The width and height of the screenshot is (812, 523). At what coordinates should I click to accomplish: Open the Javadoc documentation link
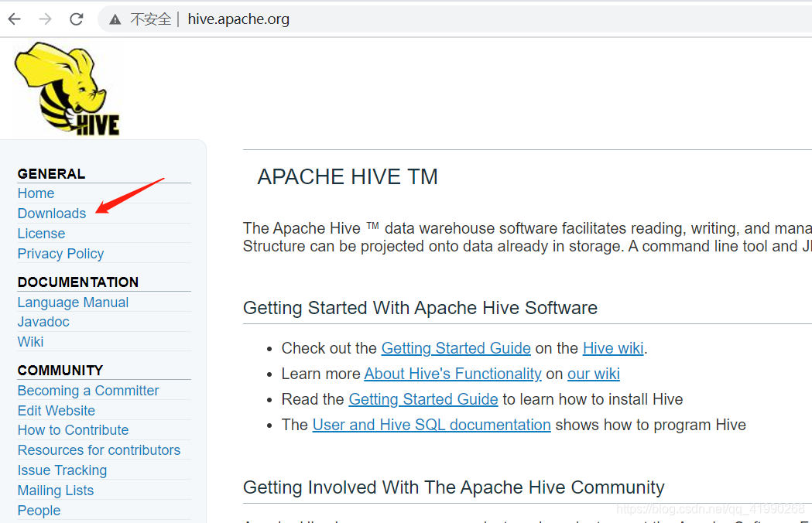(43, 322)
